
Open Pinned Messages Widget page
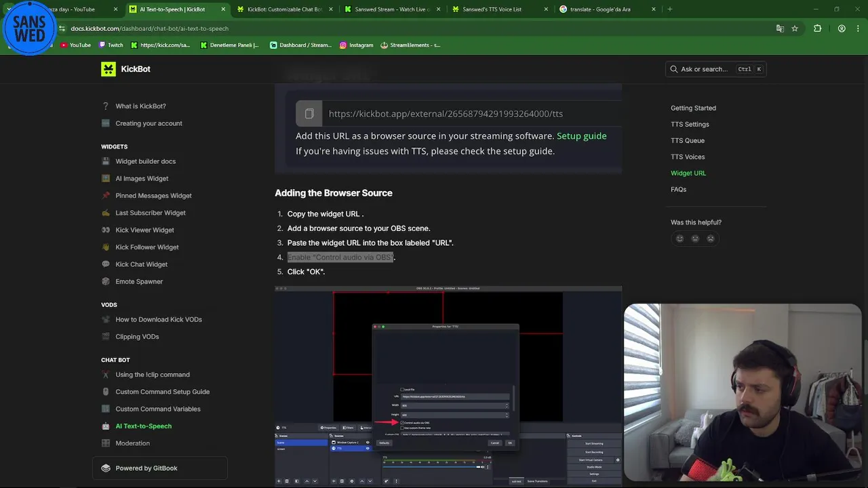click(153, 196)
